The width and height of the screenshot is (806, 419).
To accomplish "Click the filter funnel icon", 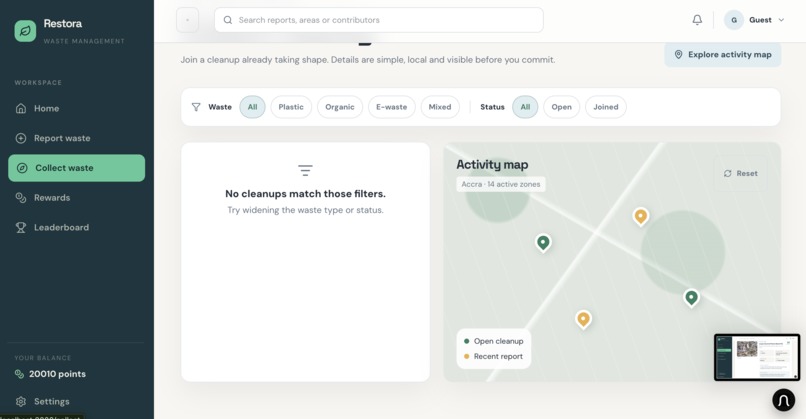I will coord(196,107).
